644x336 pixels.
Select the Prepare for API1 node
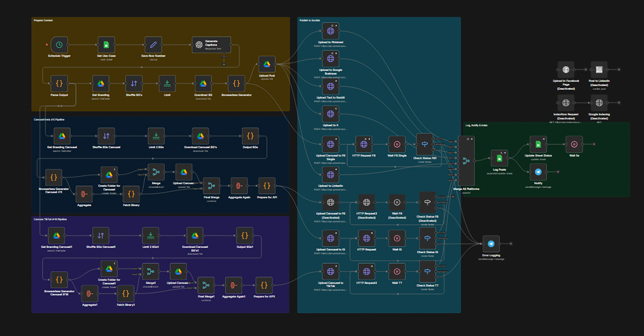pyautogui.click(x=264, y=285)
